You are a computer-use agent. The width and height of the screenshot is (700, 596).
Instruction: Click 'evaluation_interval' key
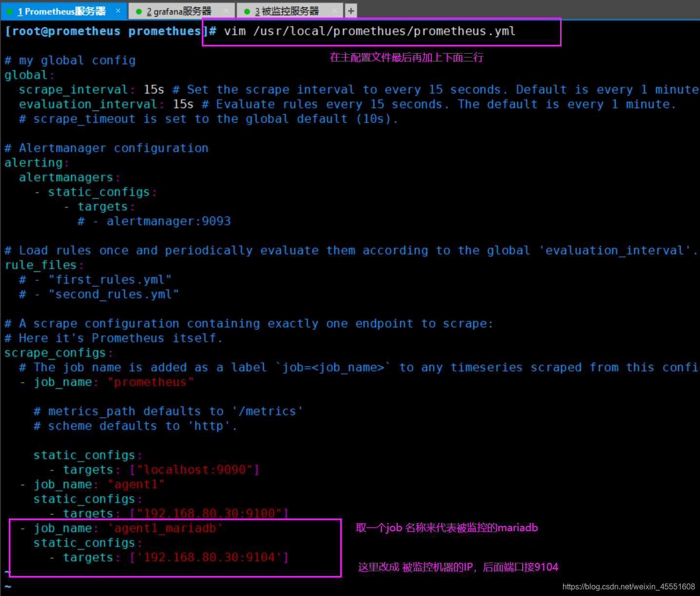pos(88,104)
